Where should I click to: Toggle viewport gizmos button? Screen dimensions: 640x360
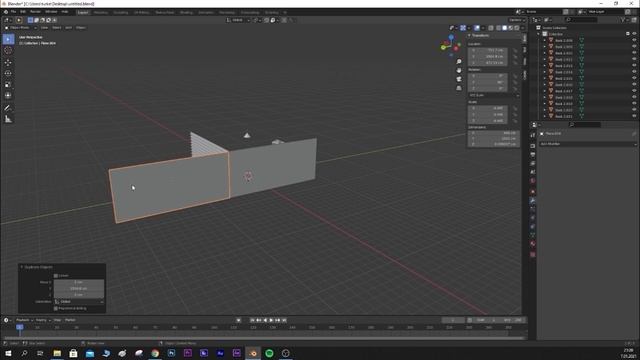tap(463, 28)
